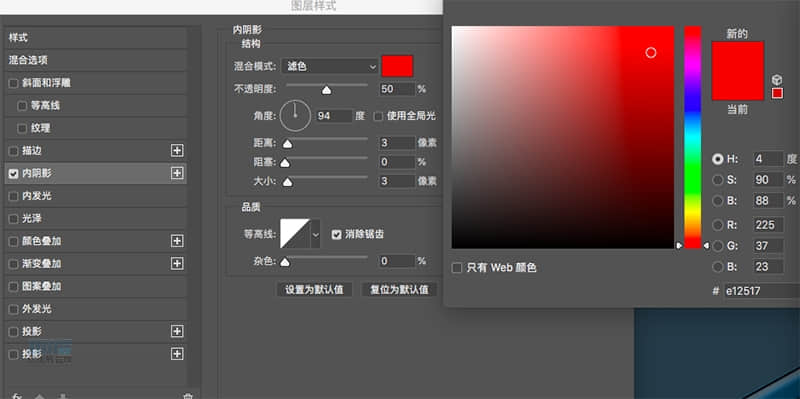Select the 光泽 row in styles list
Screen dimensions: 800x399
coord(95,218)
